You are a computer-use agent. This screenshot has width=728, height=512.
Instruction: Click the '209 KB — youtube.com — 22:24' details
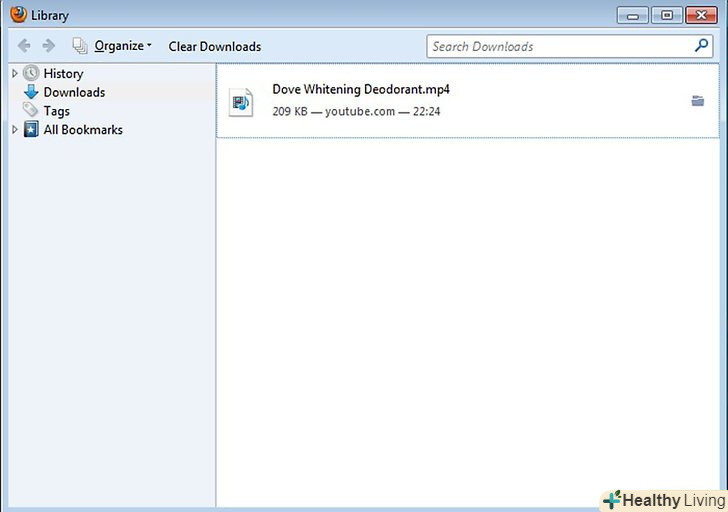[x=356, y=111]
